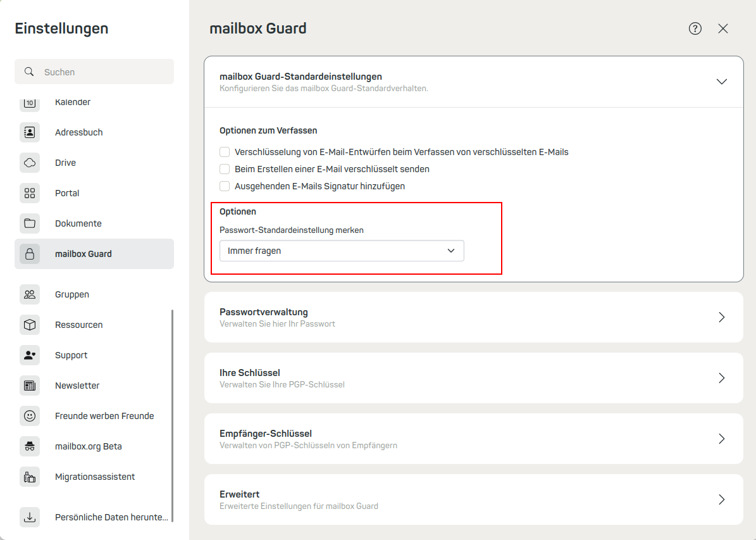Screen dimensions: 756x540
Task: Check 'Beim Erstellen einer E-Mail verschlüsselt senden'
Action: coord(225,169)
